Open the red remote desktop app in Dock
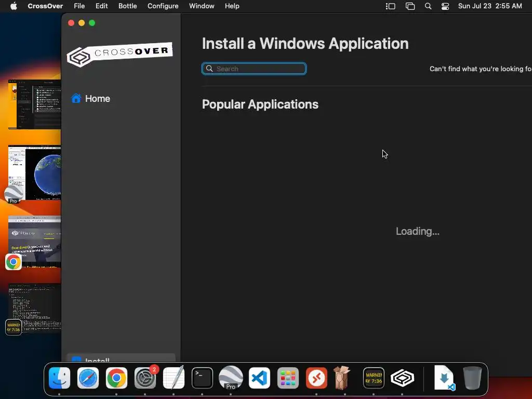This screenshot has width=532, height=399. click(x=316, y=378)
